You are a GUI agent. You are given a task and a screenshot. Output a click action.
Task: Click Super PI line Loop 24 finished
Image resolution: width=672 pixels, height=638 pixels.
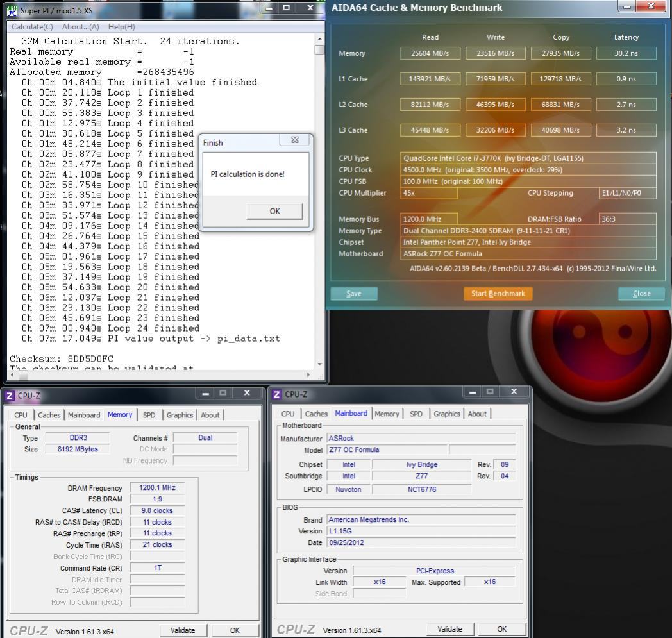coord(110,328)
